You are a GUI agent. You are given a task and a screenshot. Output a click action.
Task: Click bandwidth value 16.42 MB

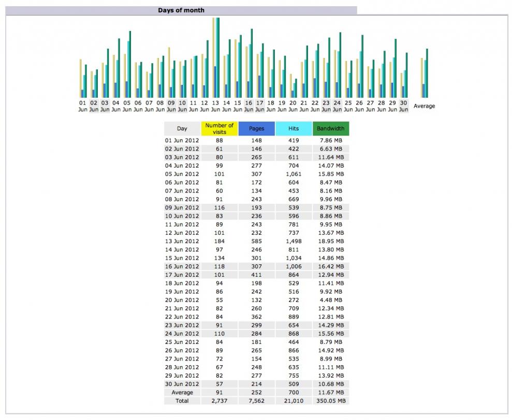[331, 266]
